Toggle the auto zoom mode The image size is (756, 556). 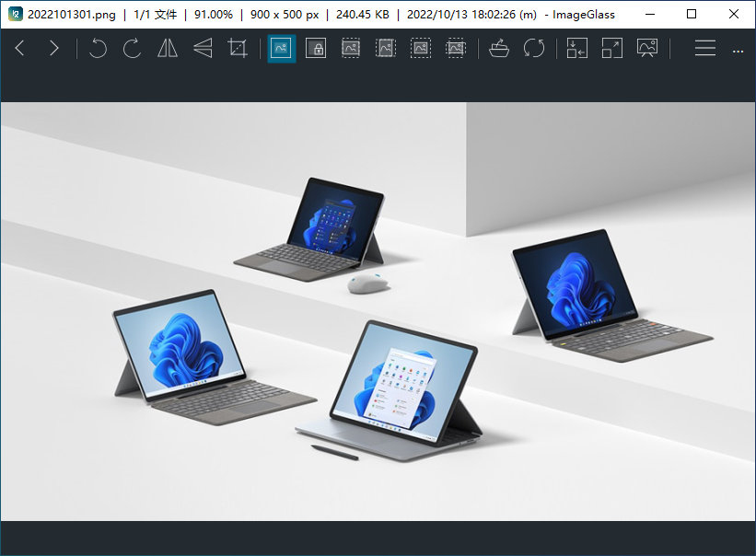(281, 48)
